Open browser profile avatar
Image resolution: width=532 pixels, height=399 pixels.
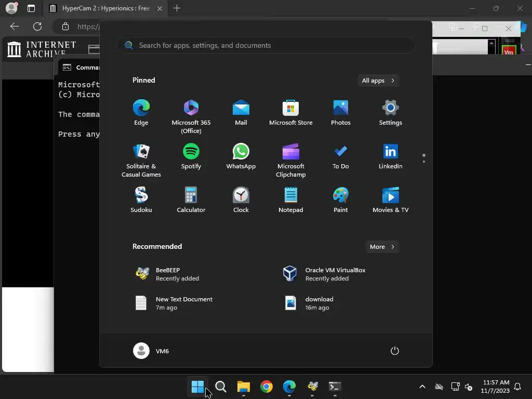click(x=11, y=8)
